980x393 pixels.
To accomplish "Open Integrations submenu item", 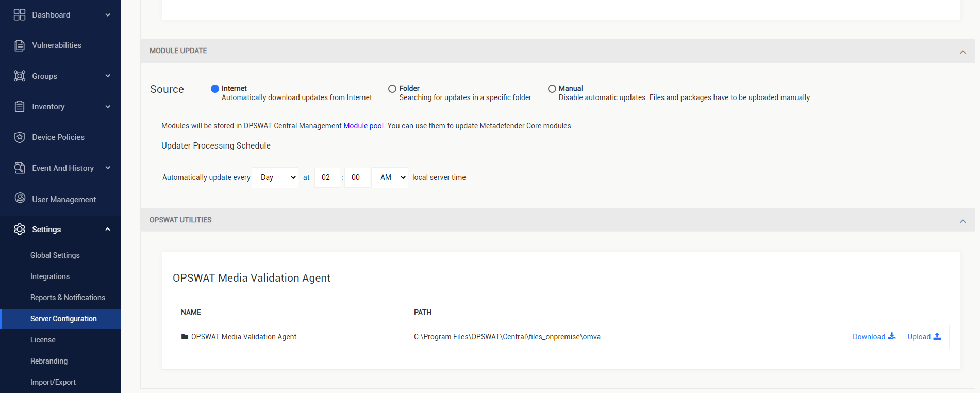I will click(x=50, y=276).
